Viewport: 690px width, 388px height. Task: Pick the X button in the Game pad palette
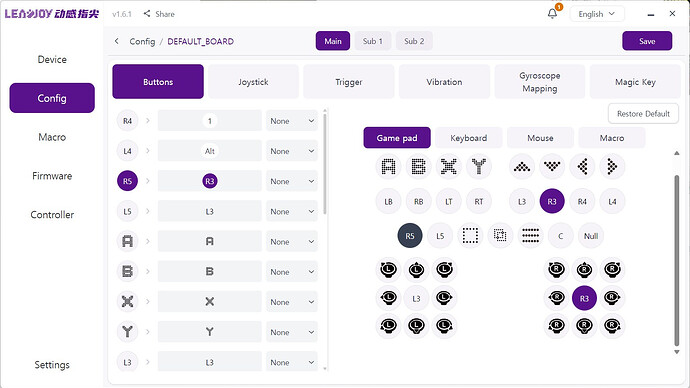click(x=448, y=167)
